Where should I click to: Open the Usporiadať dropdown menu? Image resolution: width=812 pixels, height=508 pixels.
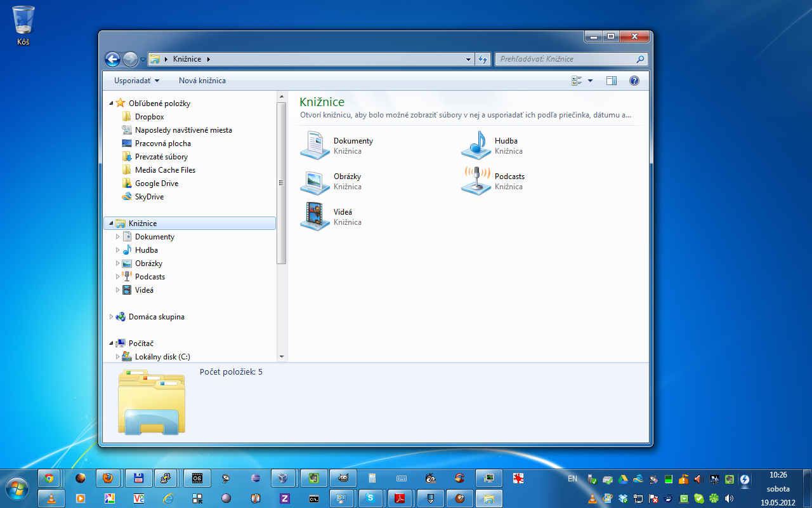point(136,81)
